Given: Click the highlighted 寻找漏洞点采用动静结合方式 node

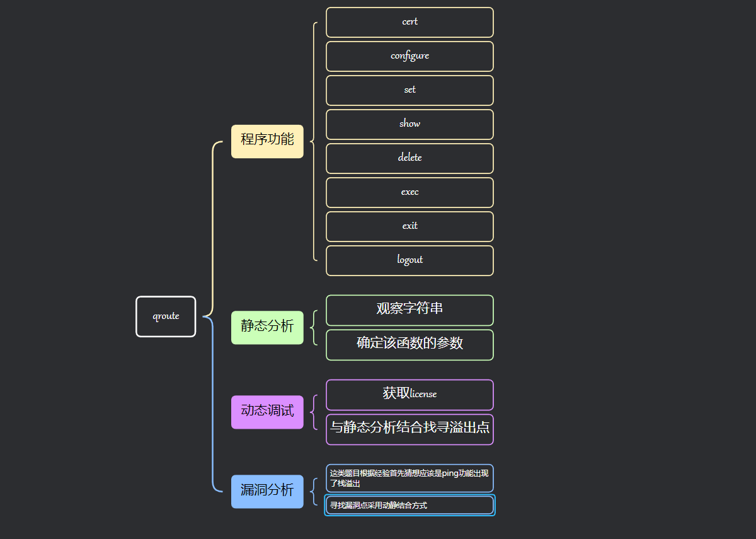Looking at the screenshot, I should coord(409,505).
